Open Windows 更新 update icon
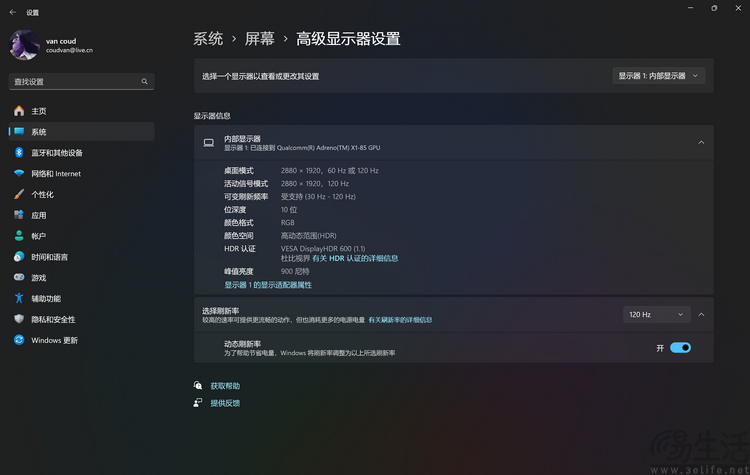The height and width of the screenshot is (475, 750). point(18,340)
